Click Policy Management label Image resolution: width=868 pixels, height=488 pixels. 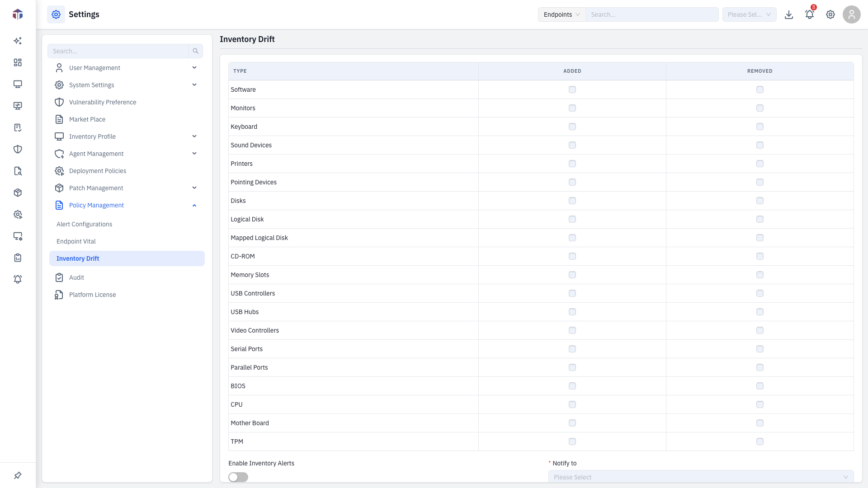pos(96,205)
